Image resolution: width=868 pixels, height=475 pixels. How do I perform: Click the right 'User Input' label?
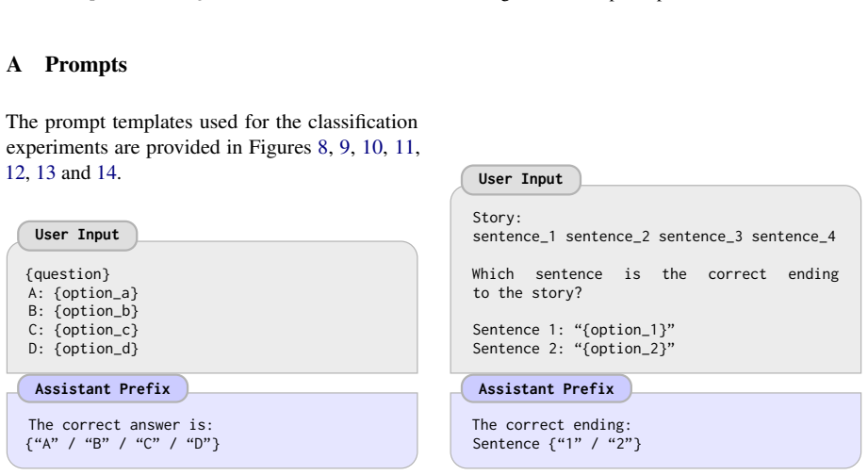click(520, 179)
